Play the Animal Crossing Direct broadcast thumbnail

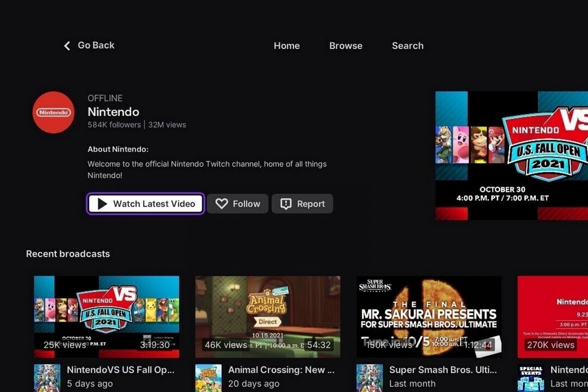click(x=268, y=317)
